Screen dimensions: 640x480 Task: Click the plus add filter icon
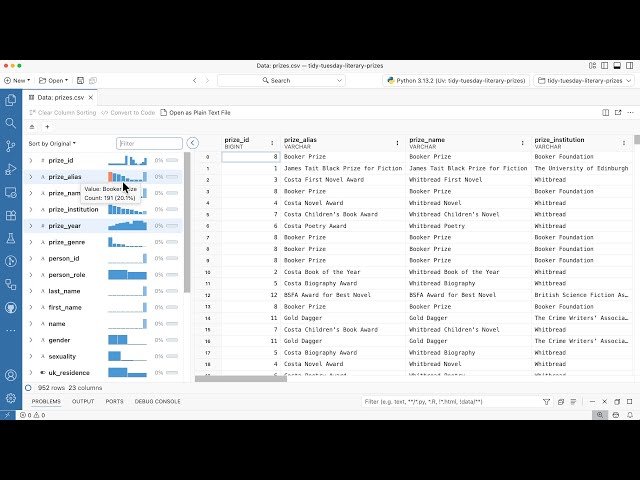point(47,127)
